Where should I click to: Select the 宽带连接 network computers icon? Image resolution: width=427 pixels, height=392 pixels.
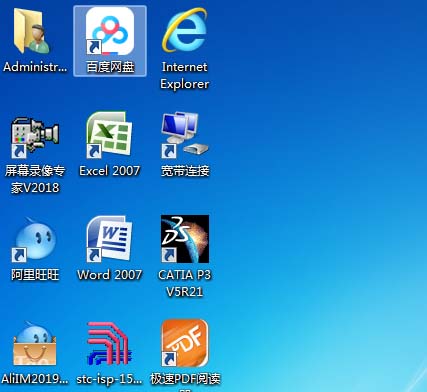tap(185, 135)
